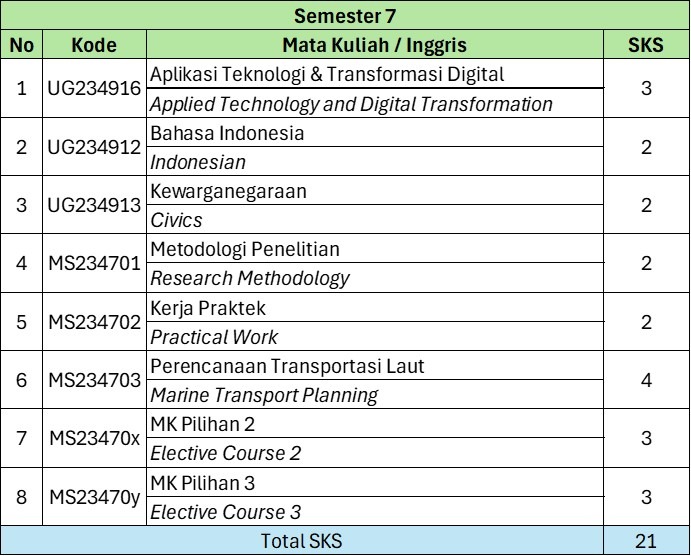
Task: Click course code UG234916
Action: 94,89
